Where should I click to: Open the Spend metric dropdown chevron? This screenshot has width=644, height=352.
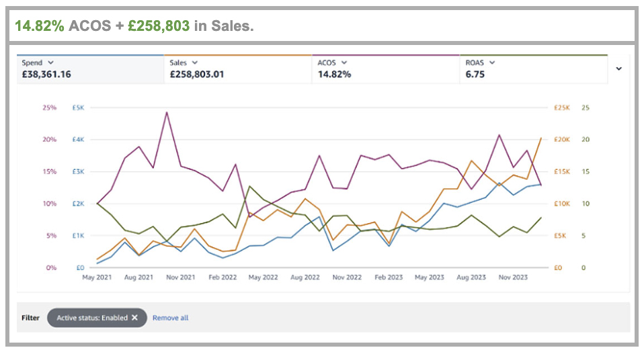[x=51, y=62]
